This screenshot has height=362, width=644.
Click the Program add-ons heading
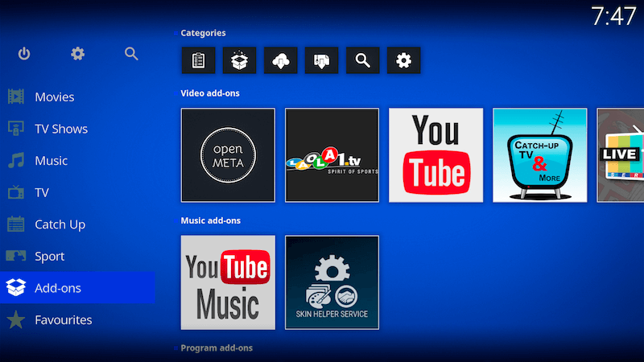217,348
